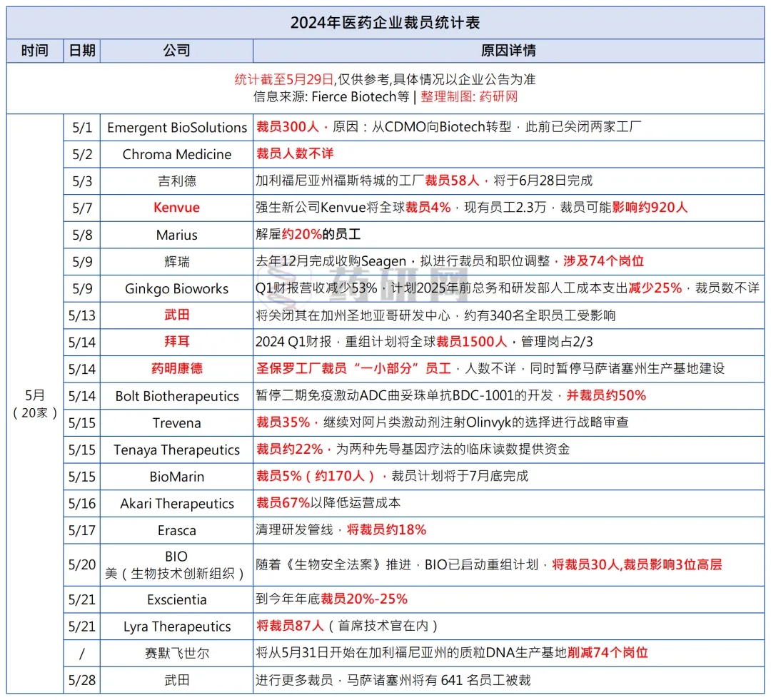Click the red 并裁员约50% text
The width and height of the screenshot is (771, 700).
(x=606, y=395)
